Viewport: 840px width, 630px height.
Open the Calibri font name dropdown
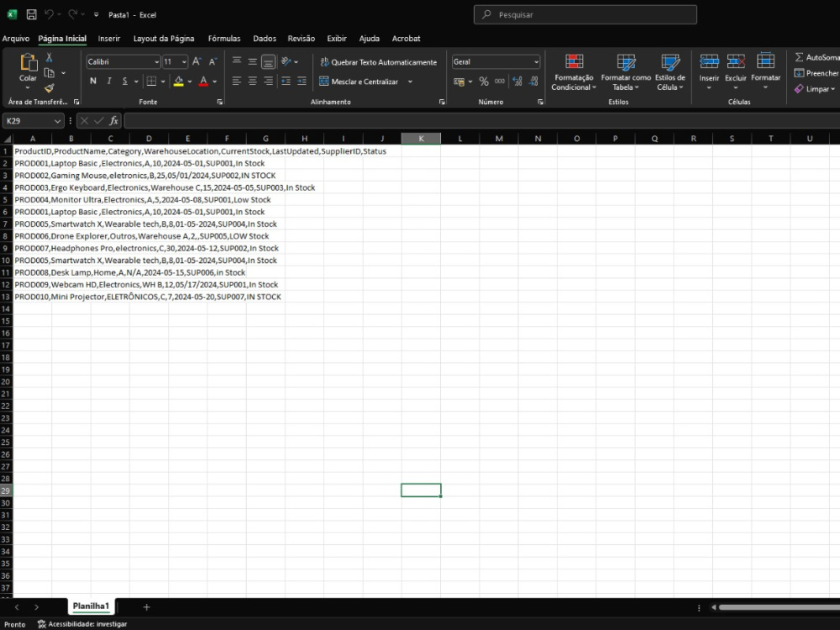pyautogui.click(x=156, y=62)
